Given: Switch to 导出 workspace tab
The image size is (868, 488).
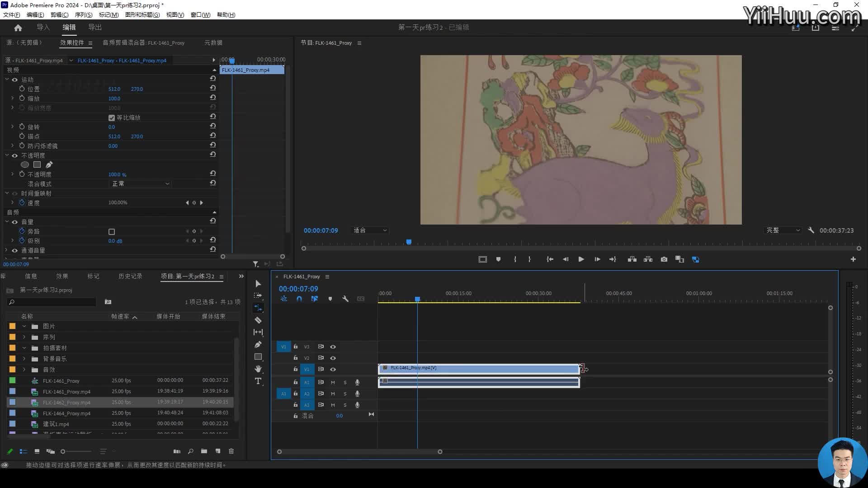Looking at the screenshot, I should tap(95, 28).
